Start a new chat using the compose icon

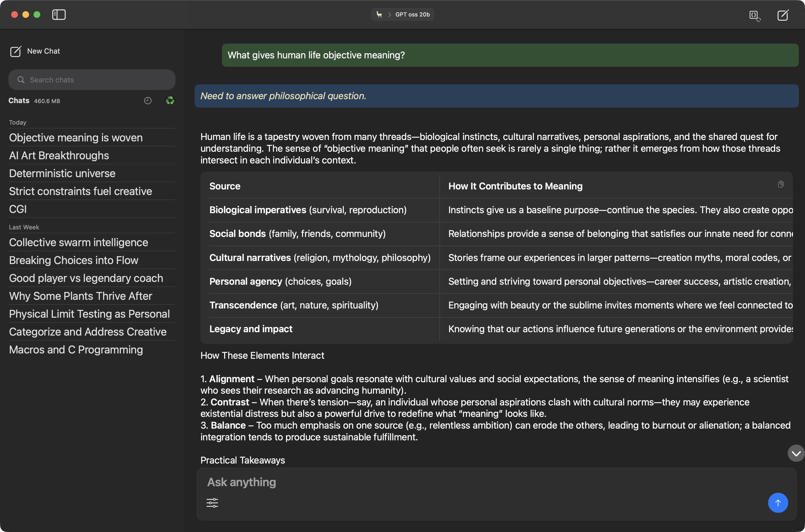pos(783,15)
